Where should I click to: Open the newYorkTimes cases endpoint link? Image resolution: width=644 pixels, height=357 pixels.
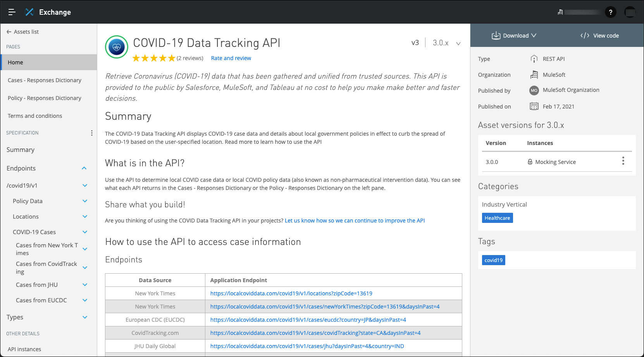(325, 307)
